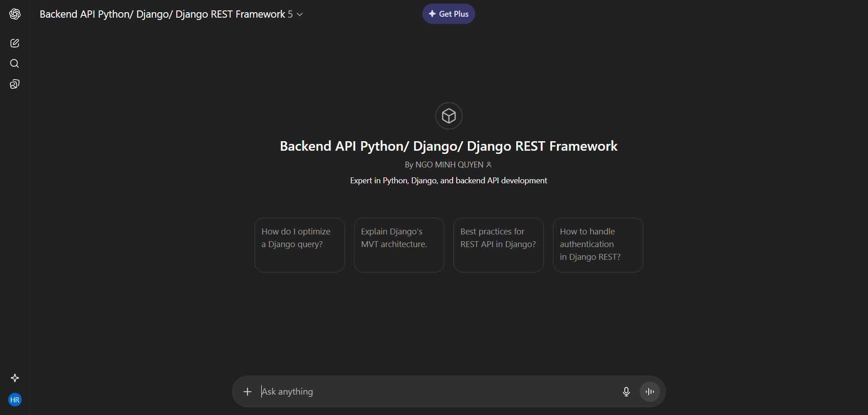Click the Get Plus button
The width and height of the screenshot is (868, 415).
[x=448, y=14]
